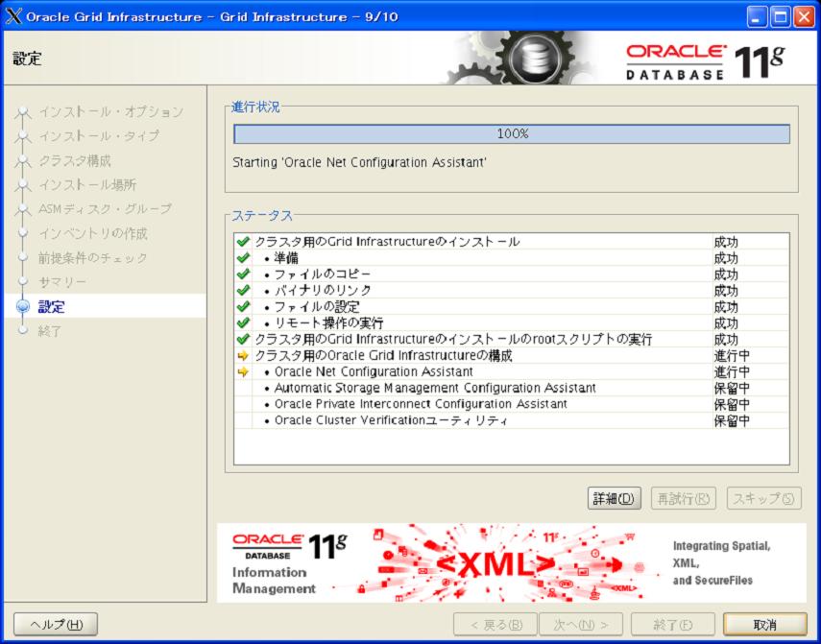821x644 pixels.
Task: Select バイナリのリンク status row
Action: 512,291
